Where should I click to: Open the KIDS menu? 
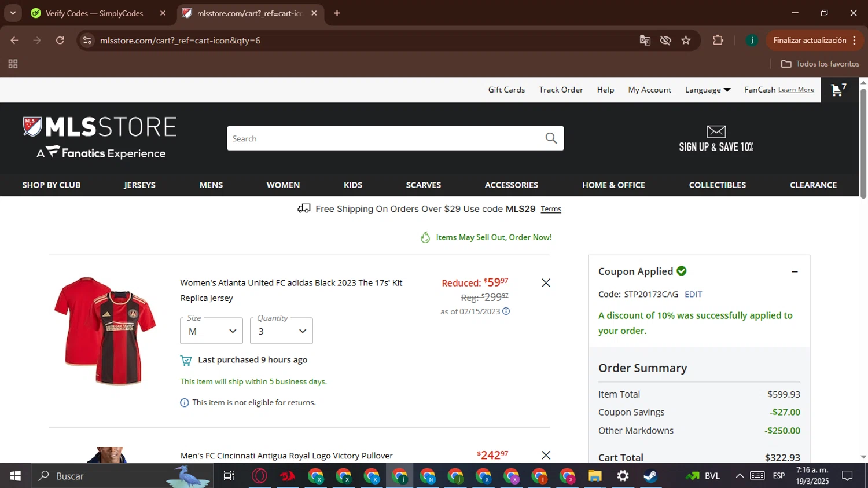click(353, 185)
